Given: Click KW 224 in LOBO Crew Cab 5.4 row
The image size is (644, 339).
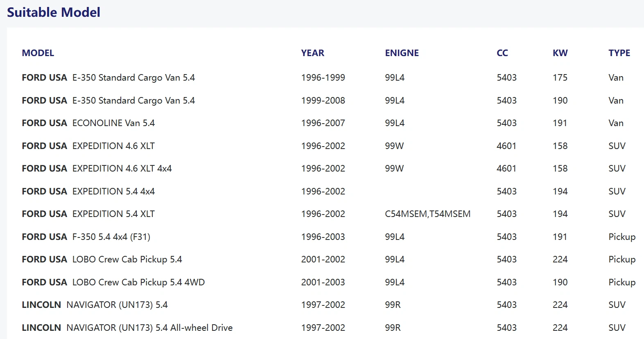Looking at the screenshot, I should tap(560, 259).
